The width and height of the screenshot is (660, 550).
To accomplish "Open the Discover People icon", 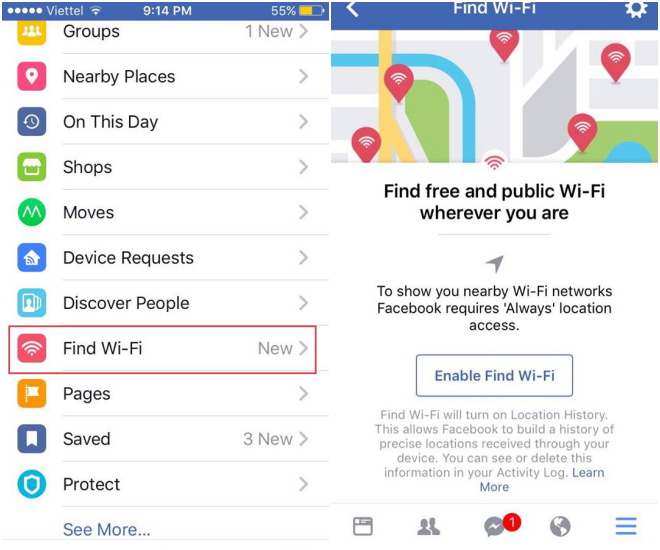I will point(32,303).
